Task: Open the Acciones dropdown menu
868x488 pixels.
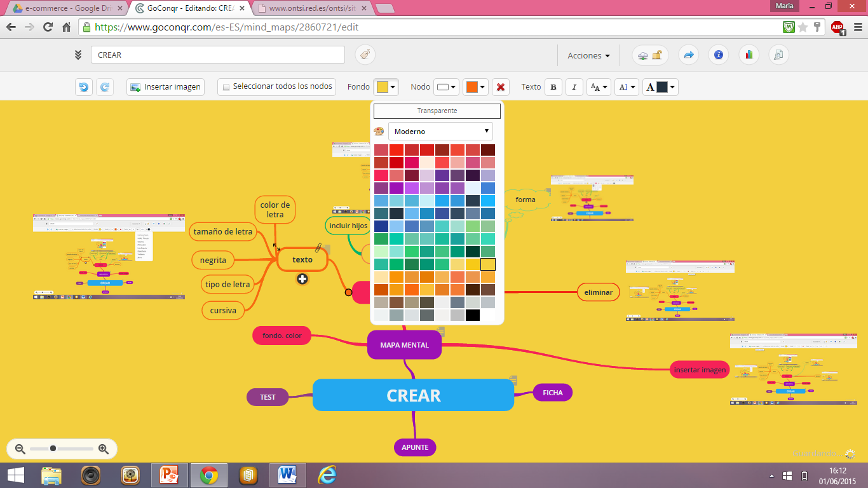Action: tap(588, 55)
